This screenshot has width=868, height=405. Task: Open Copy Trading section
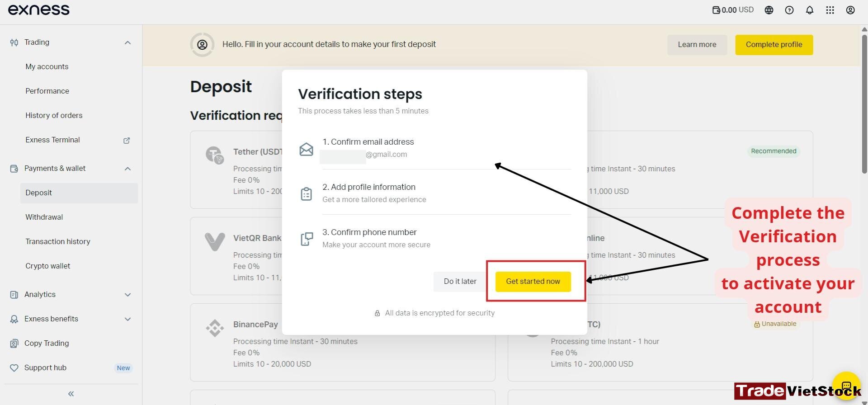click(x=47, y=343)
